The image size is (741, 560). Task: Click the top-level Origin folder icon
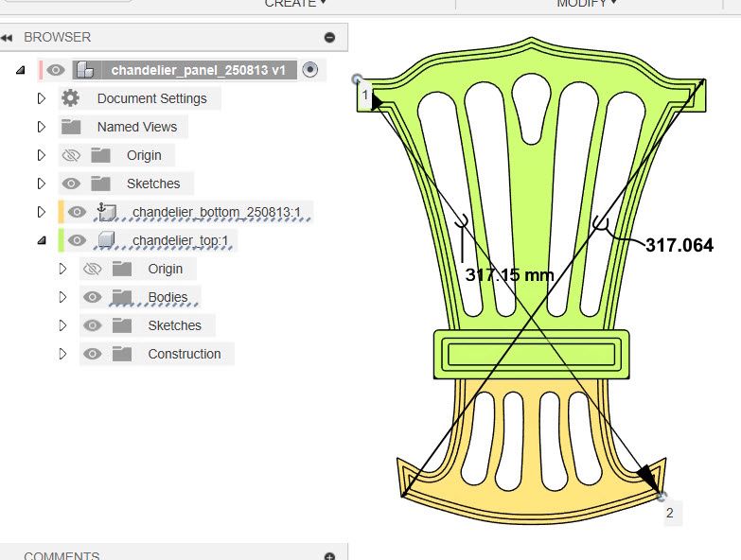[100, 155]
